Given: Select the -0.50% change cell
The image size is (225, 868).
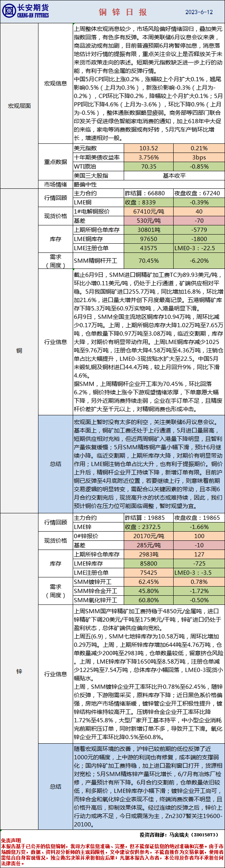Looking at the screenshot, I should [199, 600].
